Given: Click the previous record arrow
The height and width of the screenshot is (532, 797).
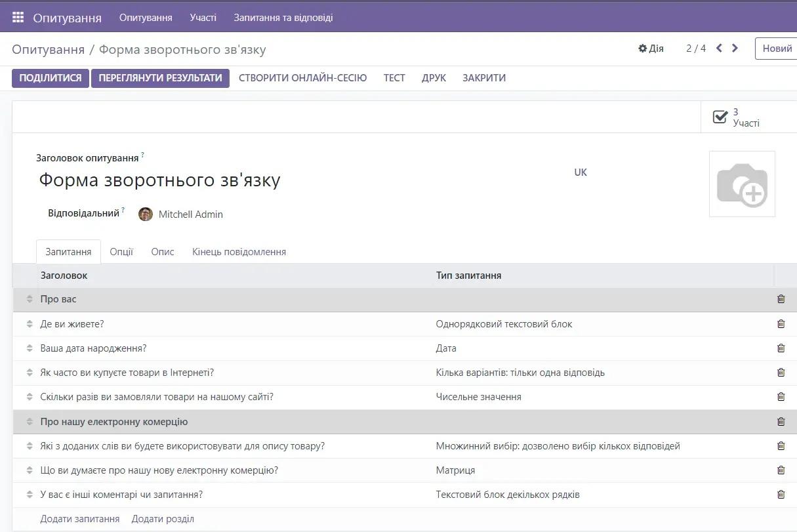Looking at the screenshot, I should (719, 48).
